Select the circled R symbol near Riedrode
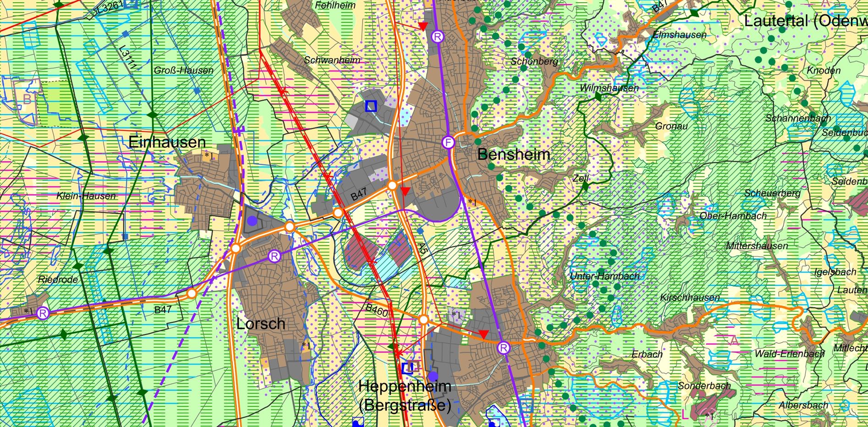Screen dimensions: 868x427 click(x=43, y=313)
